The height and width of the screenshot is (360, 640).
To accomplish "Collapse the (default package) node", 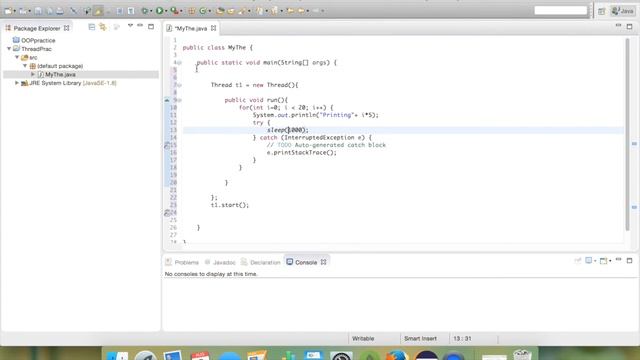I will click(25, 66).
